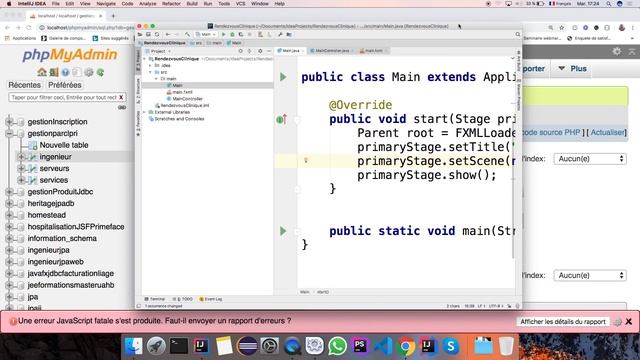The width and height of the screenshot is (640, 360).
Task: Click the green Run button in IntelliJ toolbar
Action: point(223,35)
